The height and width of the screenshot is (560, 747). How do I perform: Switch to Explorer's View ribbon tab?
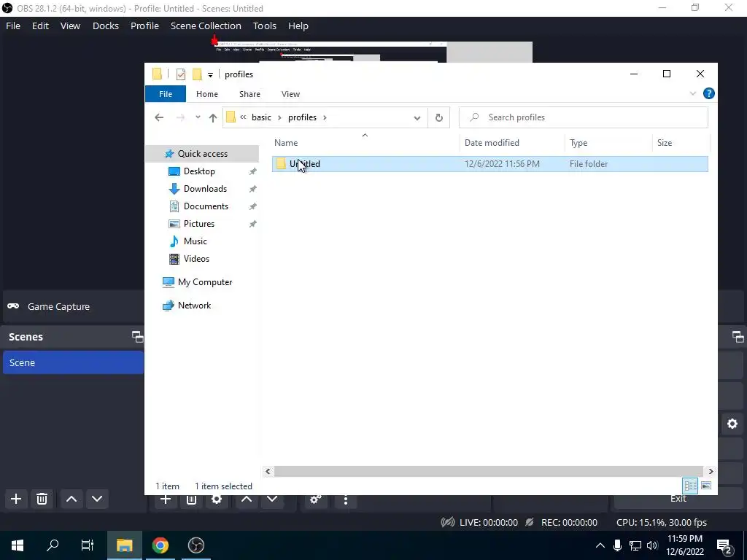pos(290,94)
